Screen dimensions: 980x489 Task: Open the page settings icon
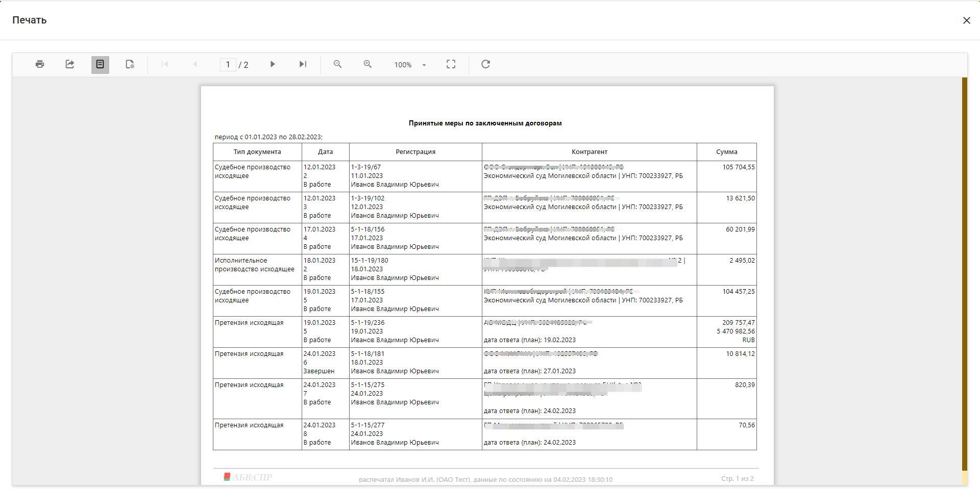tap(130, 64)
